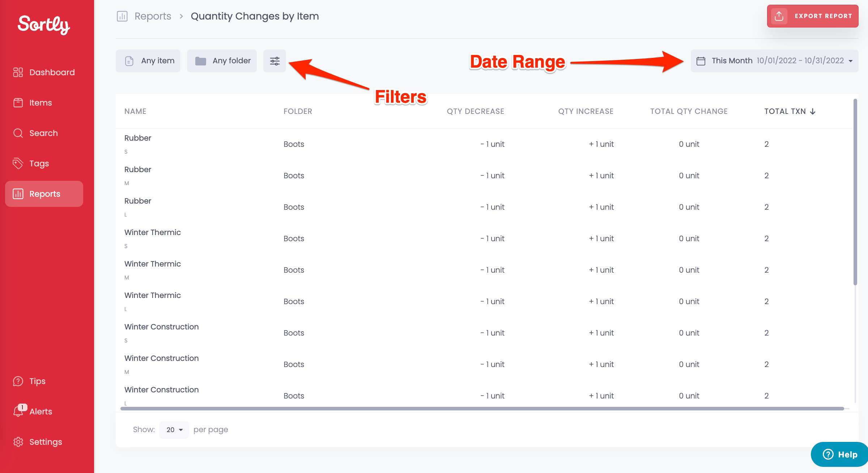Click the Rubber L item name

(138, 201)
